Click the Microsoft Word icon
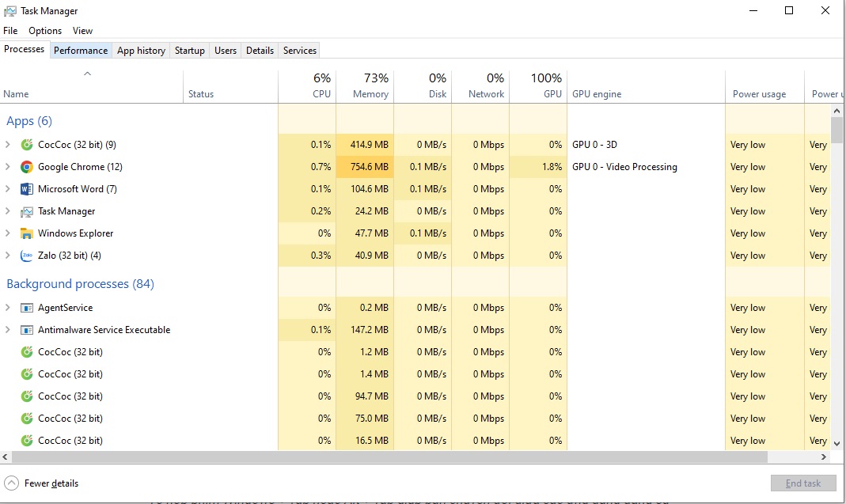The image size is (846, 504). pyautogui.click(x=27, y=189)
